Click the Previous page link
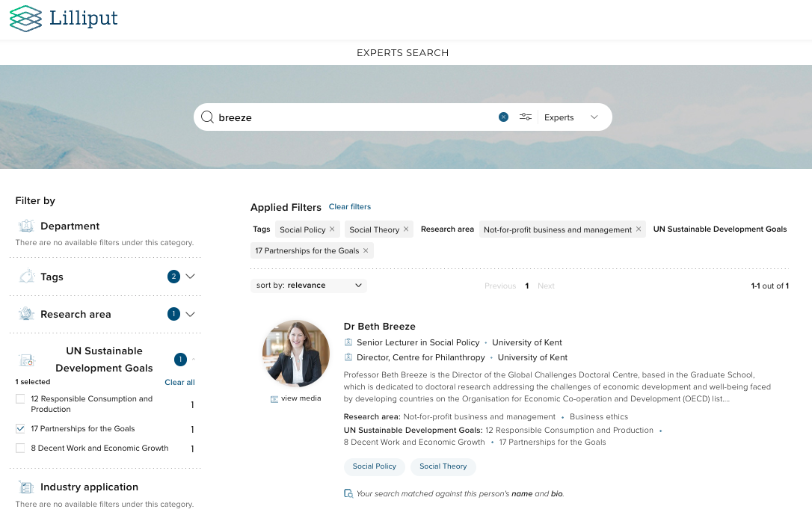This screenshot has width=812, height=524. [x=500, y=286]
